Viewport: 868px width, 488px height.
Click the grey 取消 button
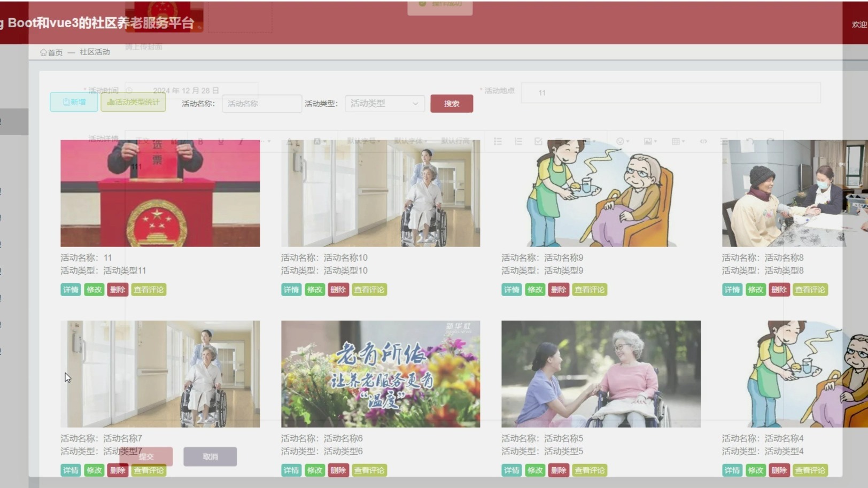coord(210,456)
